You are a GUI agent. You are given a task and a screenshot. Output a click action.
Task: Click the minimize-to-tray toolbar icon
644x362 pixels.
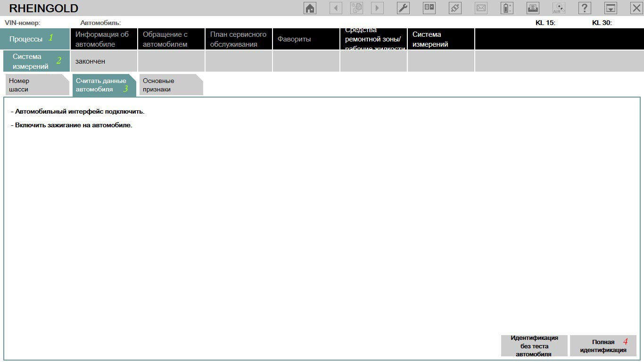pos(611,8)
